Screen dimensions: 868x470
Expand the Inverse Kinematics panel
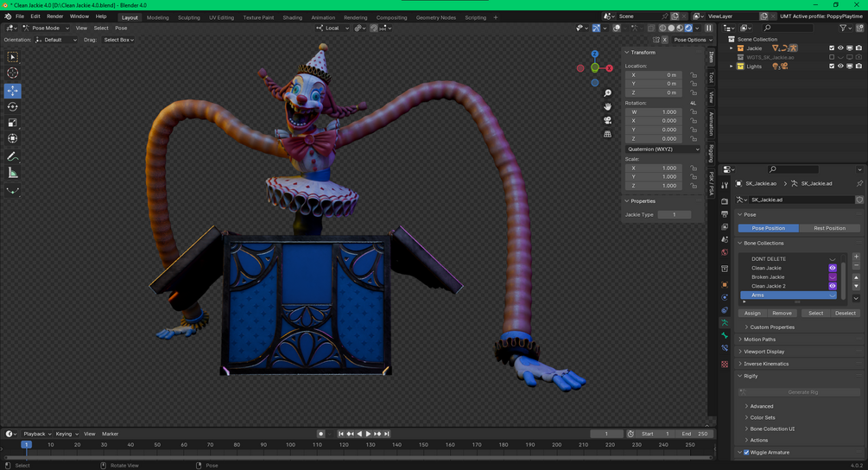[765, 364]
